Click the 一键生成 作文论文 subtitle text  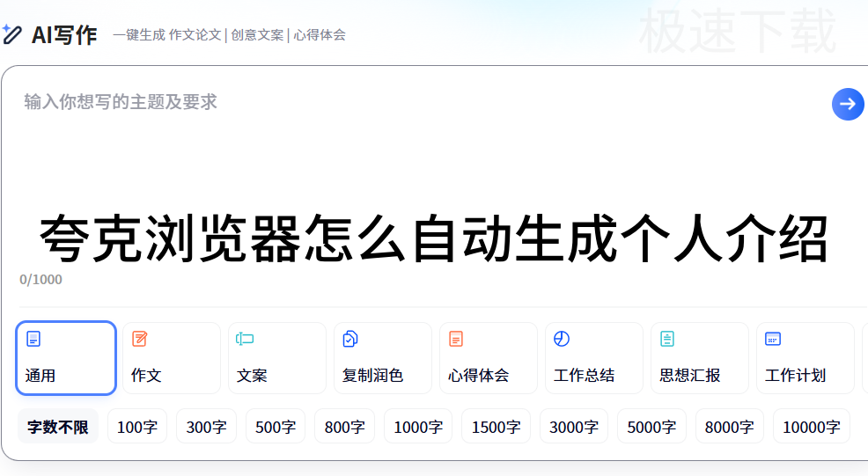coord(167,35)
